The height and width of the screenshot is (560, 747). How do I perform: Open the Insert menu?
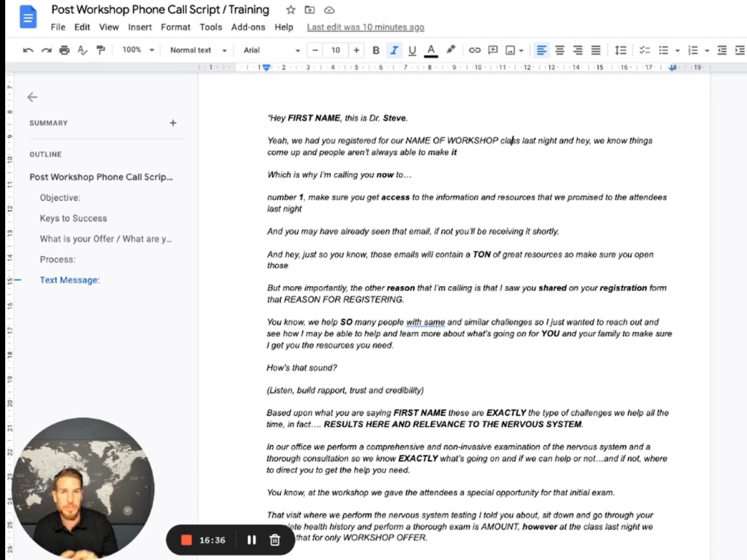pos(140,27)
